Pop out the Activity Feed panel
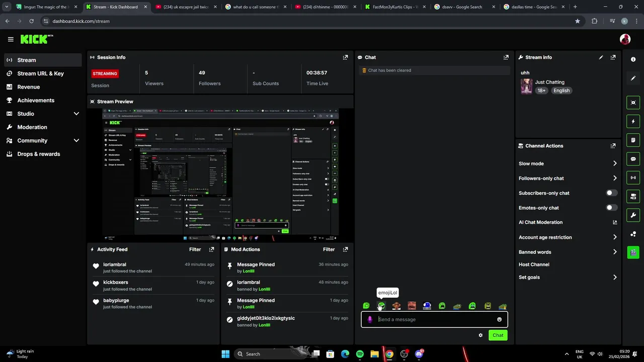The image size is (644, 362). [x=211, y=249]
